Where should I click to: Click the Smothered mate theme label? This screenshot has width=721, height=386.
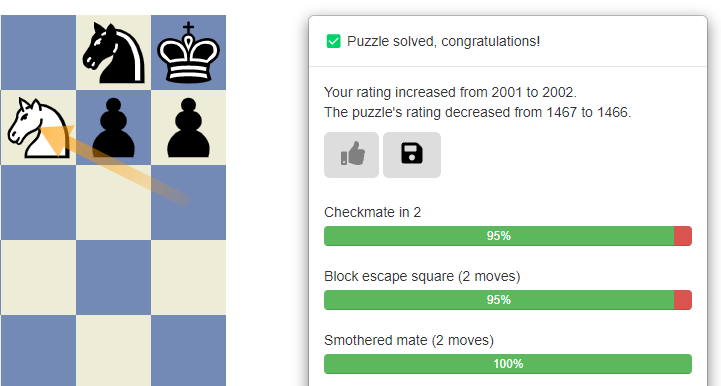click(x=409, y=340)
